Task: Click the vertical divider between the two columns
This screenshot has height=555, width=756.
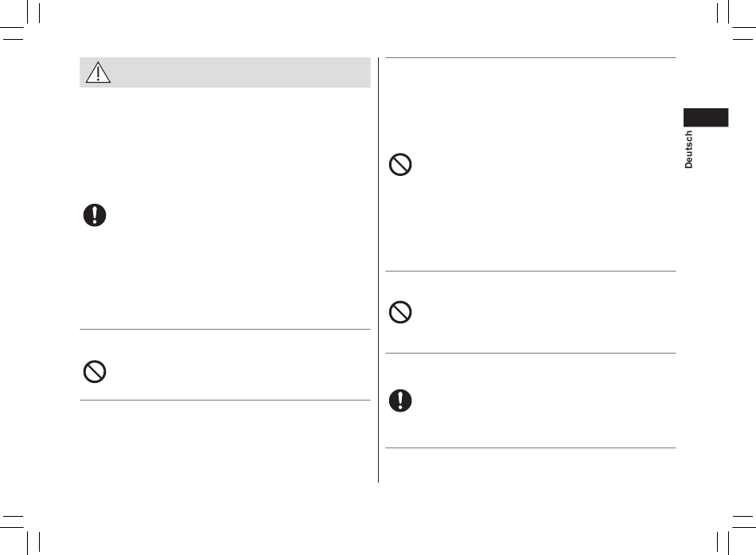Action: (x=379, y=270)
